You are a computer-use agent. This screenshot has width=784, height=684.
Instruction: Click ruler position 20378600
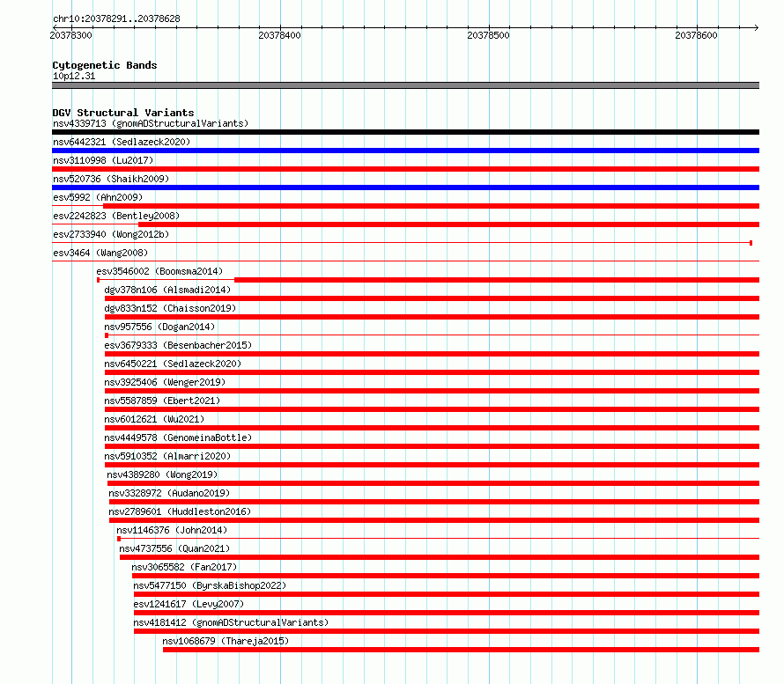click(696, 35)
